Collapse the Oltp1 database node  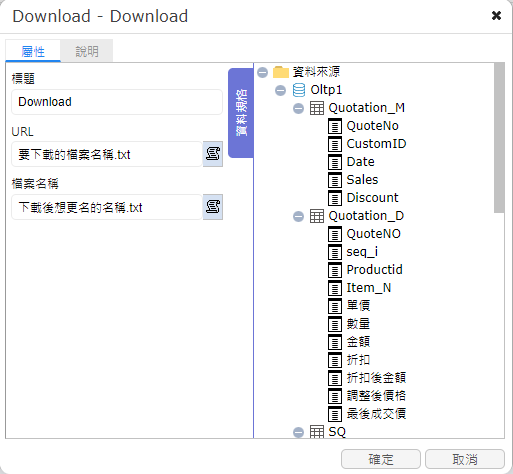point(280,90)
